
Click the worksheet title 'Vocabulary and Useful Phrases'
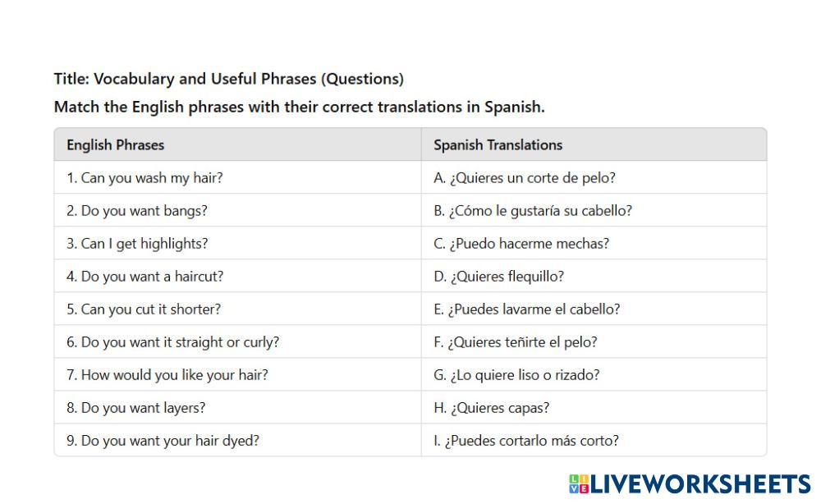coord(228,79)
